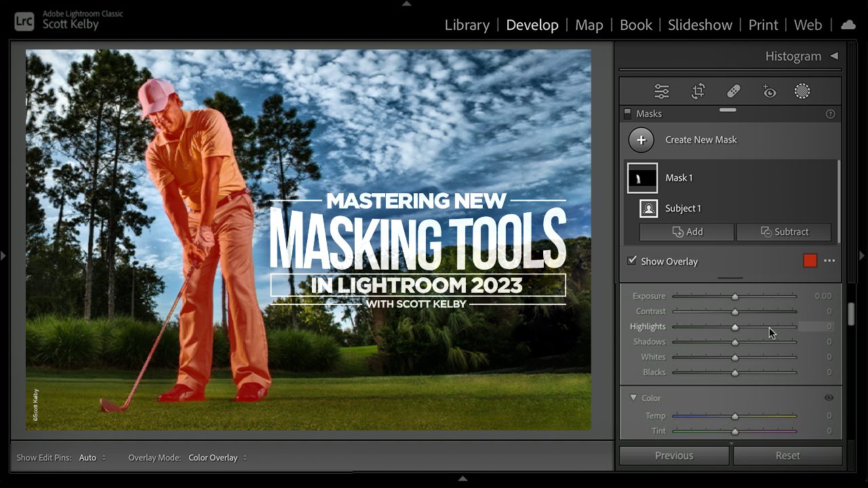This screenshot has height=488, width=868.
Task: Toggle Color section visibility eye
Action: pos(829,398)
